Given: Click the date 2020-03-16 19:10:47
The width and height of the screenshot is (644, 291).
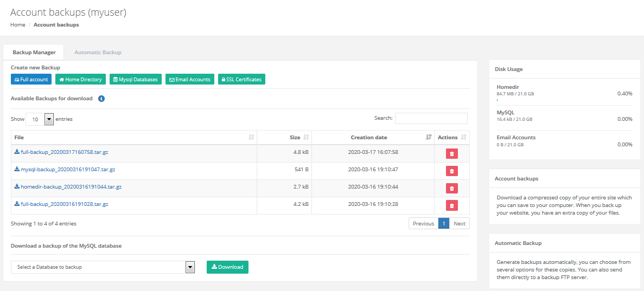Looking at the screenshot, I should click(373, 169).
